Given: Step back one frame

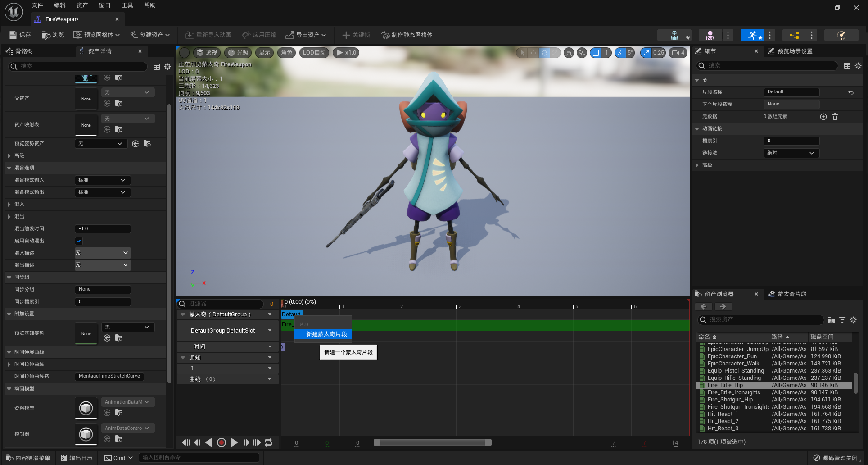Looking at the screenshot, I should pyautogui.click(x=197, y=442).
